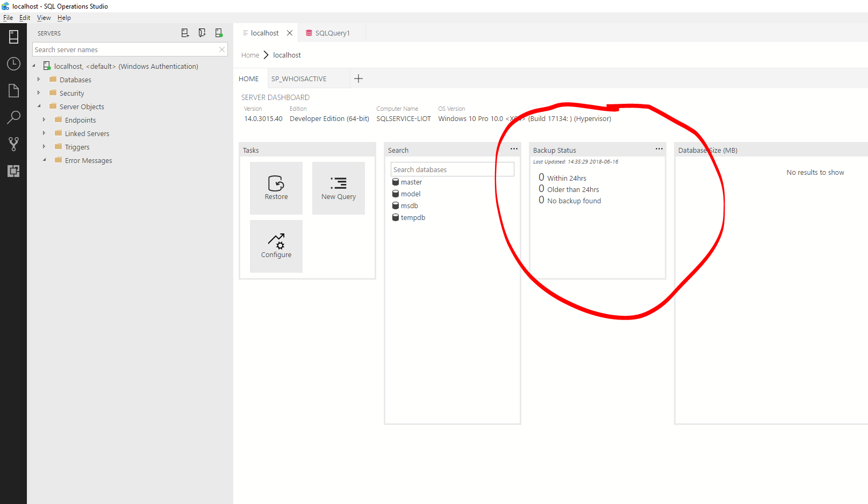This screenshot has height=504, width=868.
Task: Select the localhost editor tab
Action: pyautogui.click(x=264, y=33)
